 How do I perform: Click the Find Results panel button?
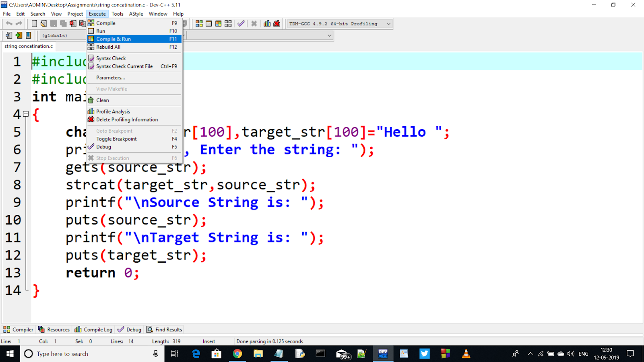[164, 329]
